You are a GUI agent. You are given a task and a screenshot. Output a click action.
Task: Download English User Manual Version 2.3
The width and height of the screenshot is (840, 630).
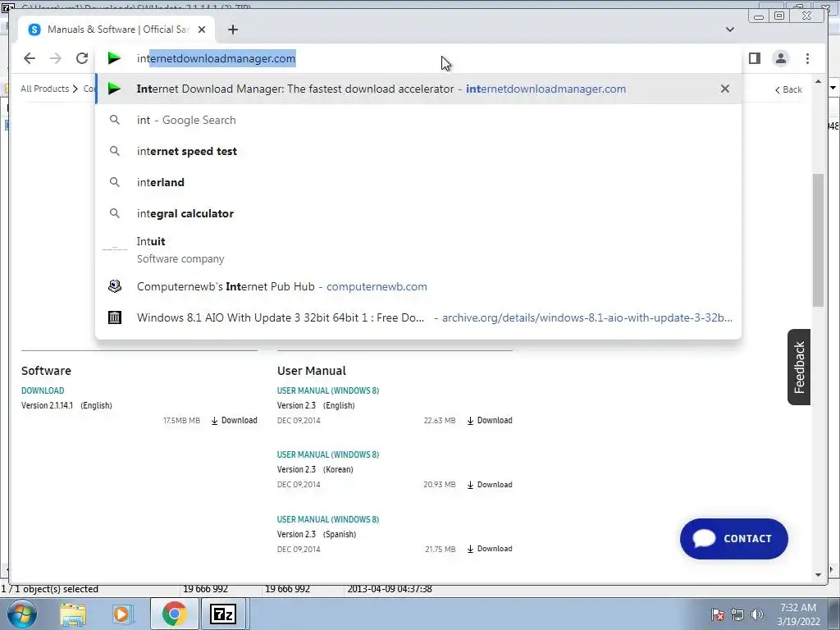tap(490, 421)
